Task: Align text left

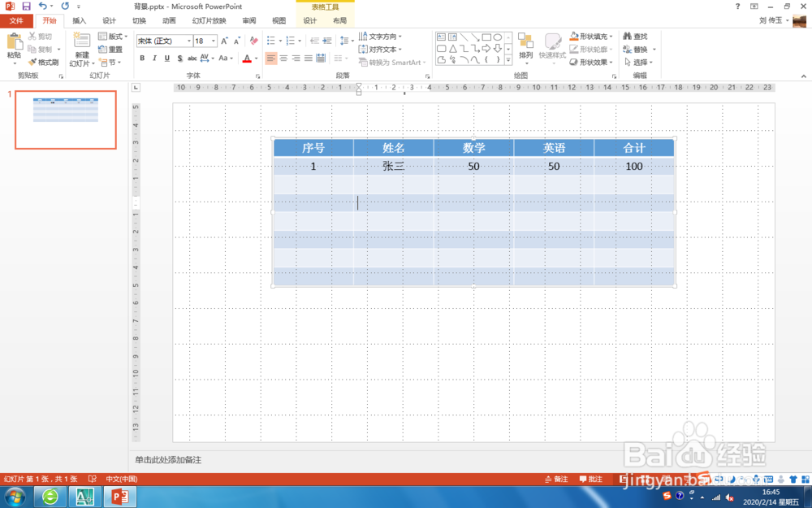Action: coord(271,58)
